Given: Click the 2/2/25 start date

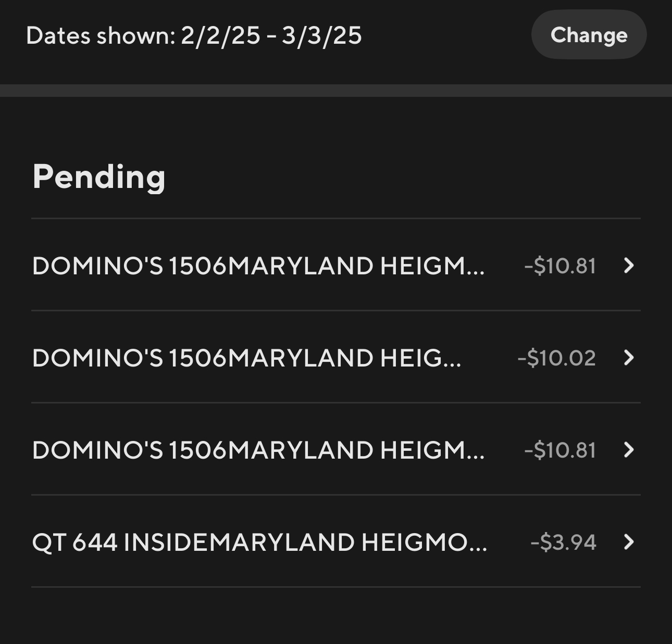Looking at the screenshot, I should tap(220, 35).
